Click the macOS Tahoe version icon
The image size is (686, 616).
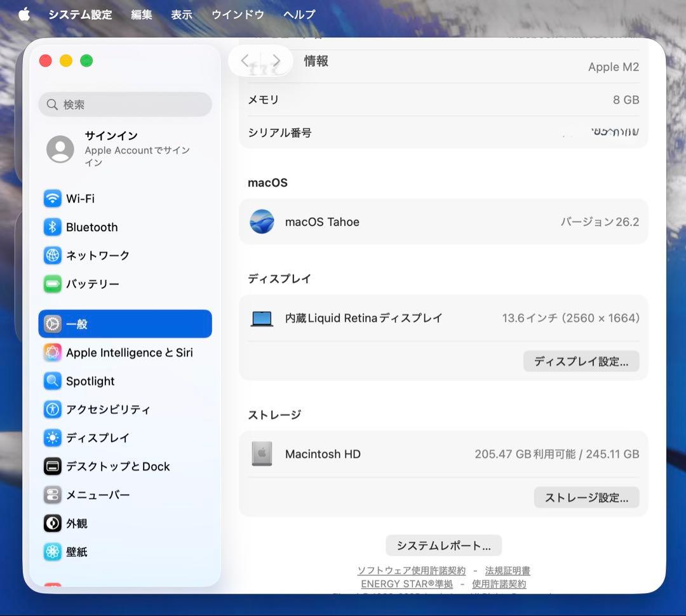pyautogui.click(x=262, y=222)
